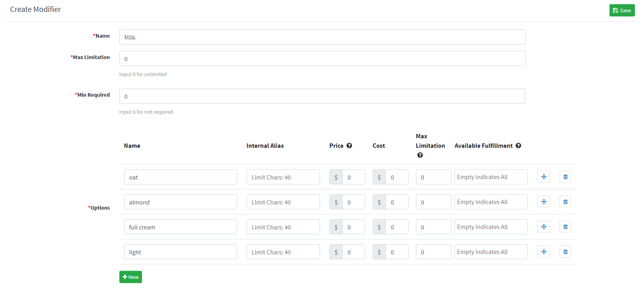The height and width of the screenshot is (292, 644).
Task: Click the Max Limitation column help icon
Action: [x=420, y=155]
